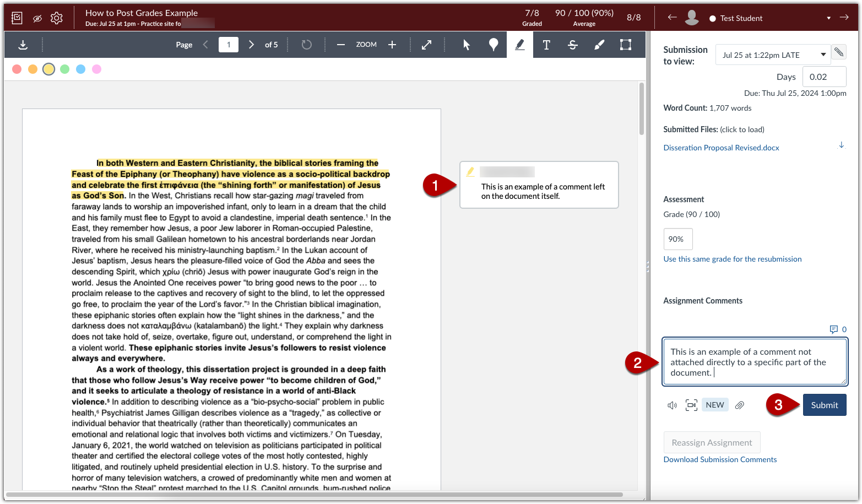
Task: Edit the page number field
Action: [229, 45]
